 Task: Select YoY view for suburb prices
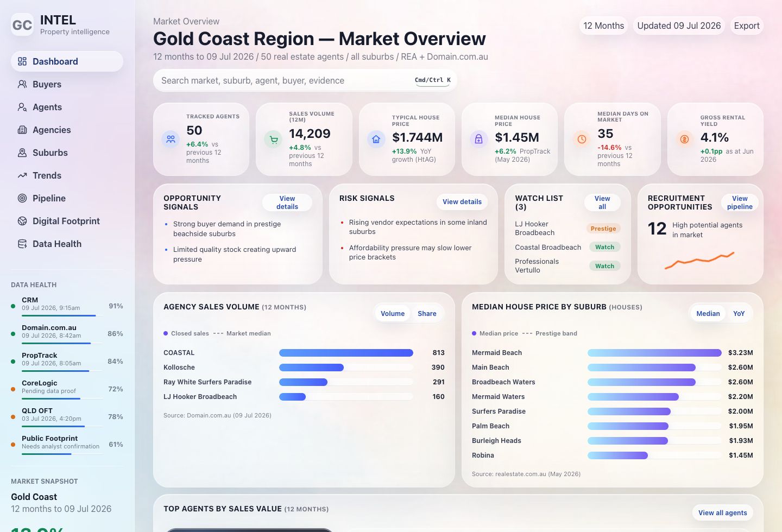pos(739,313)
